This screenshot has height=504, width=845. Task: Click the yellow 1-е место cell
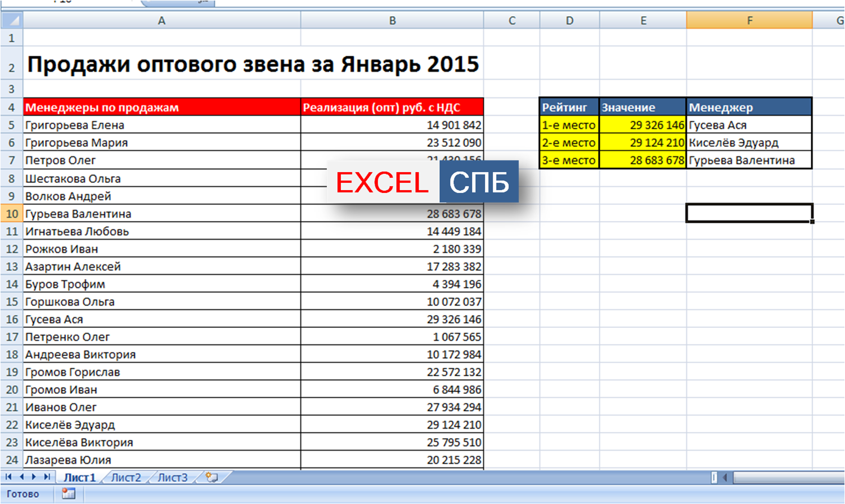click(569, 125)
